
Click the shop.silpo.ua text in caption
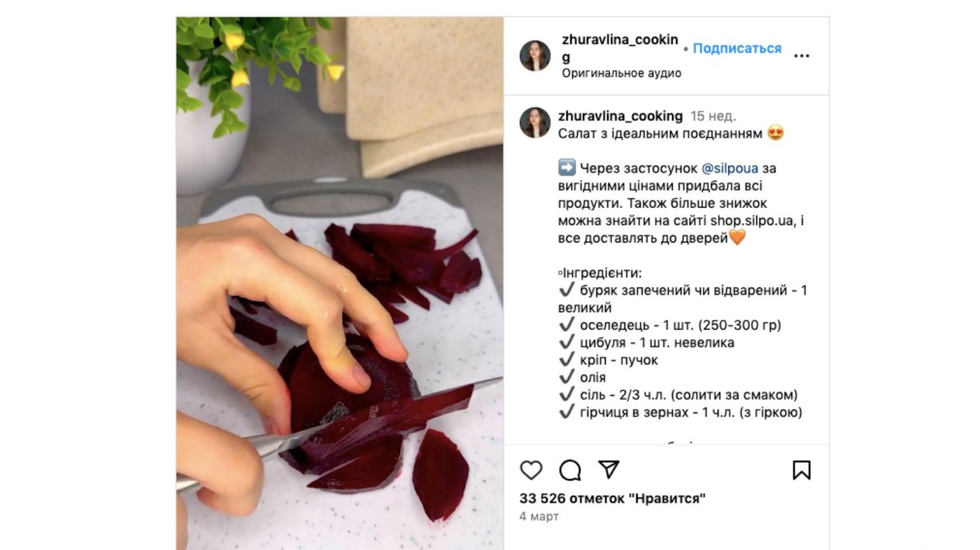coord(742,221)
